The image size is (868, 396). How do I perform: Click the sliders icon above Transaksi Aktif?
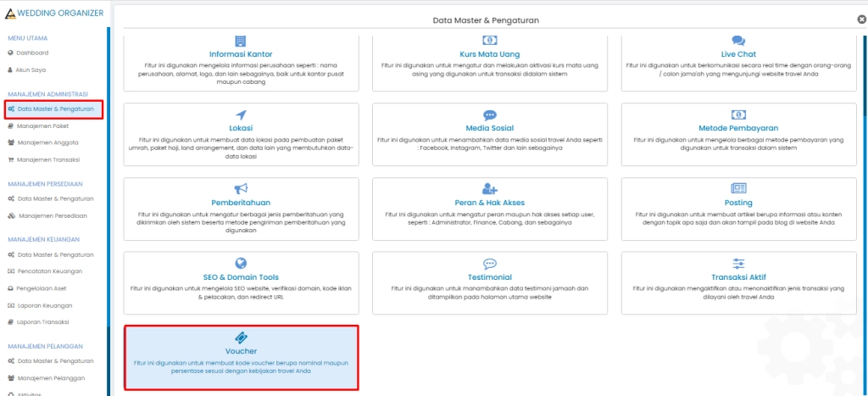tap(738, 263)
